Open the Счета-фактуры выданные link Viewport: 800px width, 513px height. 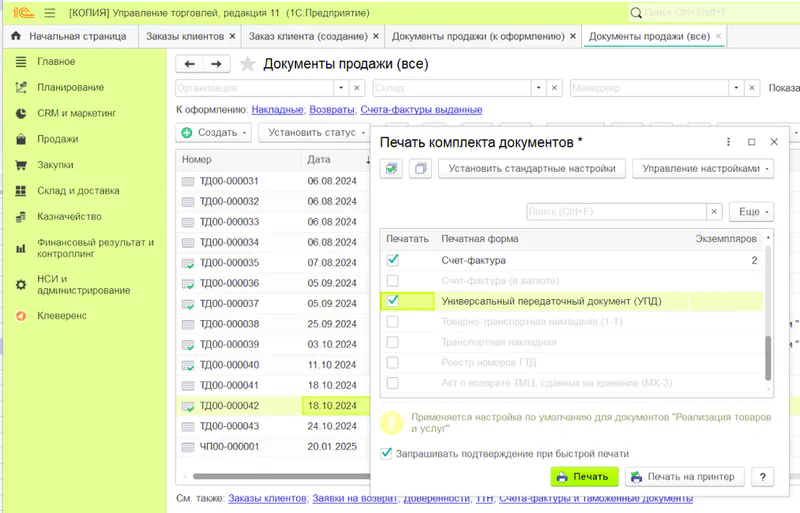421,109
